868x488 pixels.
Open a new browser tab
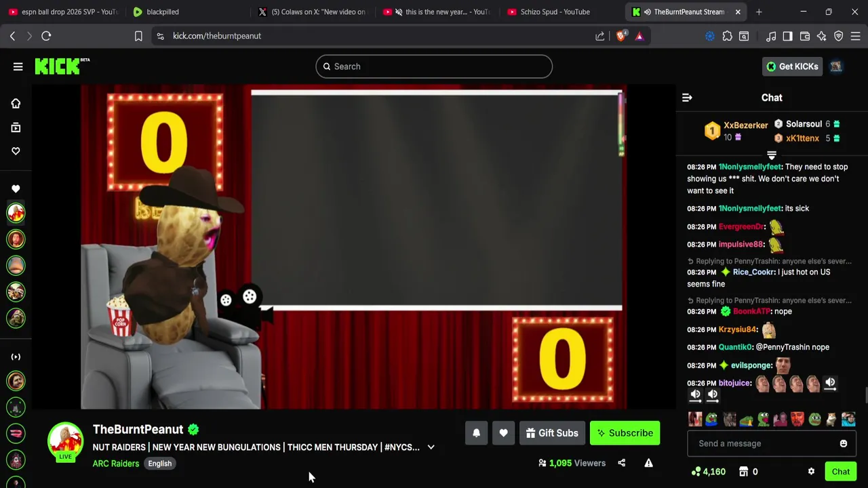759,12
